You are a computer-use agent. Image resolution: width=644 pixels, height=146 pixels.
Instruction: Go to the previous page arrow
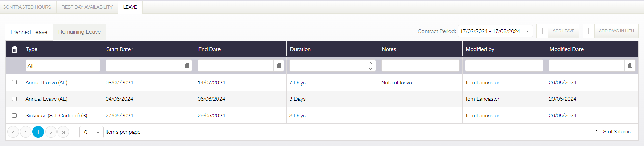click(x=26, y=132)
